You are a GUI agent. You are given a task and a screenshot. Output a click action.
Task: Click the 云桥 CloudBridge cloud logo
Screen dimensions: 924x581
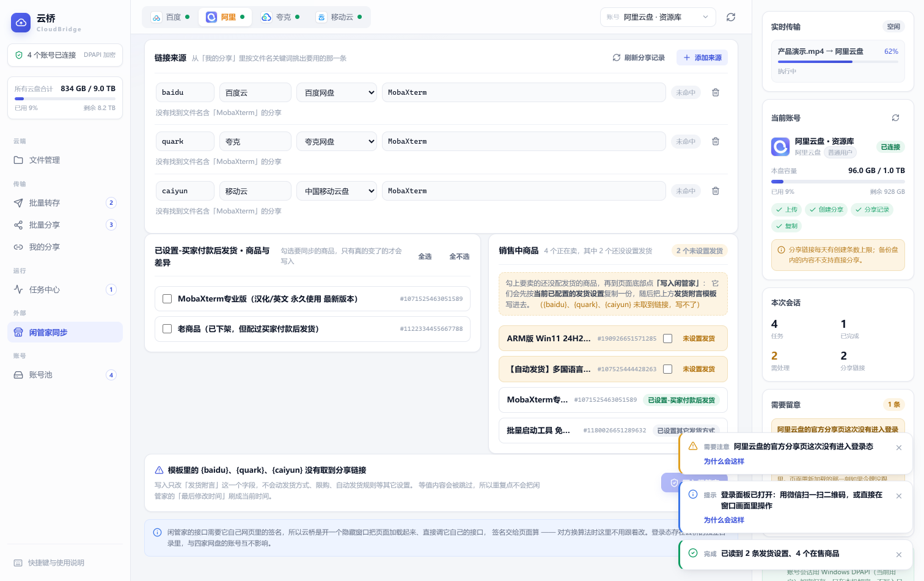21,23
